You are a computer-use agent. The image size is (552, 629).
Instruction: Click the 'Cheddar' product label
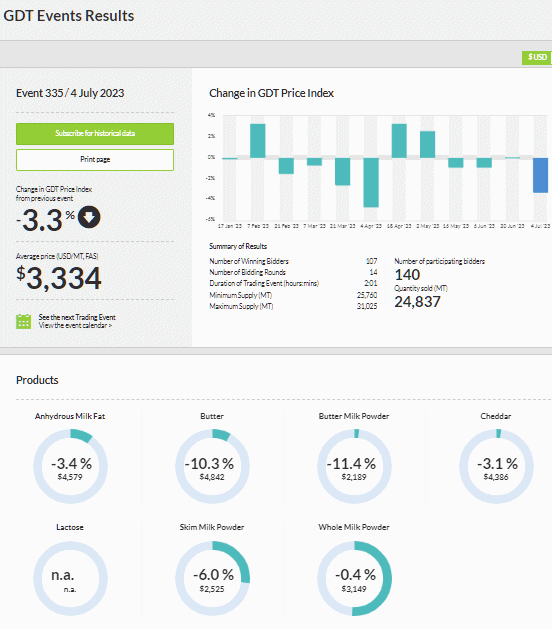tap(496, 416)
